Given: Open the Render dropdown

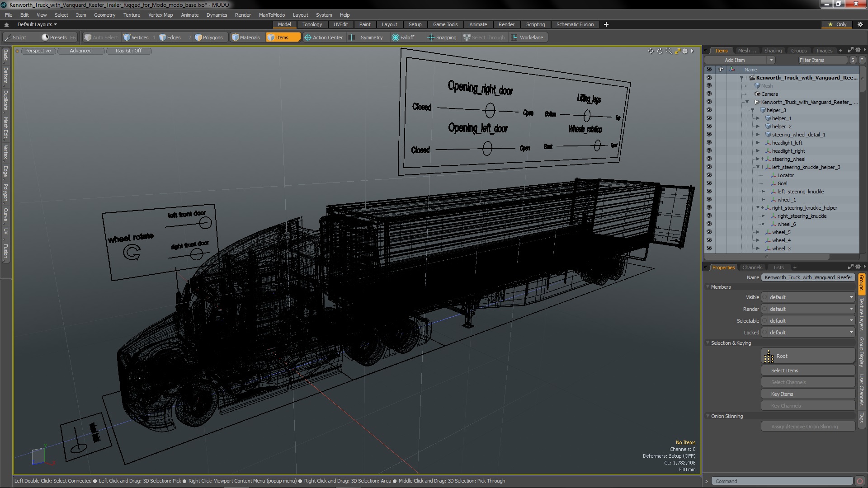Looking at the screenshot, I should 808,309.
